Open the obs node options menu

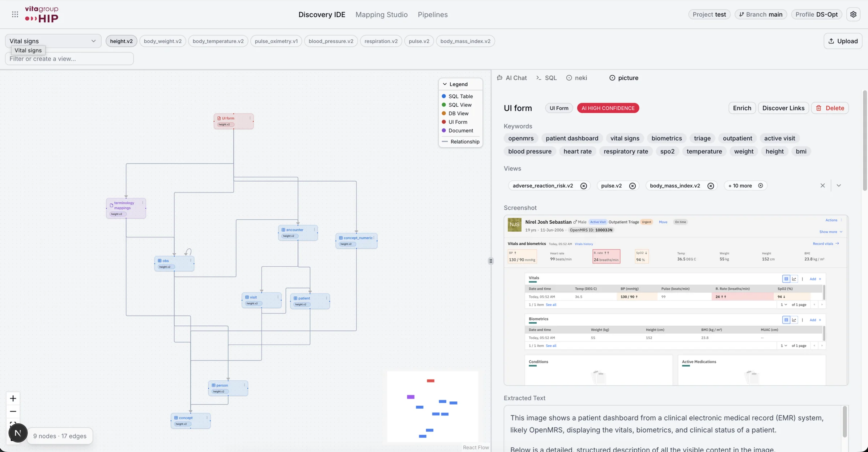tap(191, 261)
